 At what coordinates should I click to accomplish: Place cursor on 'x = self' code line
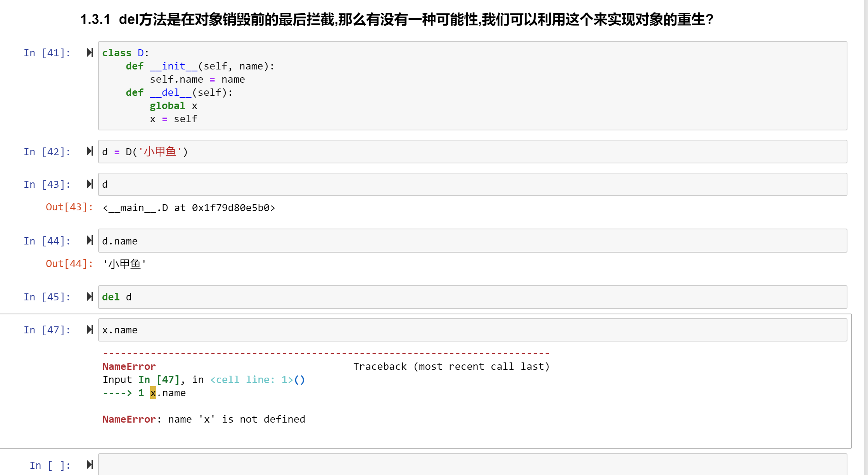[173, 119]
